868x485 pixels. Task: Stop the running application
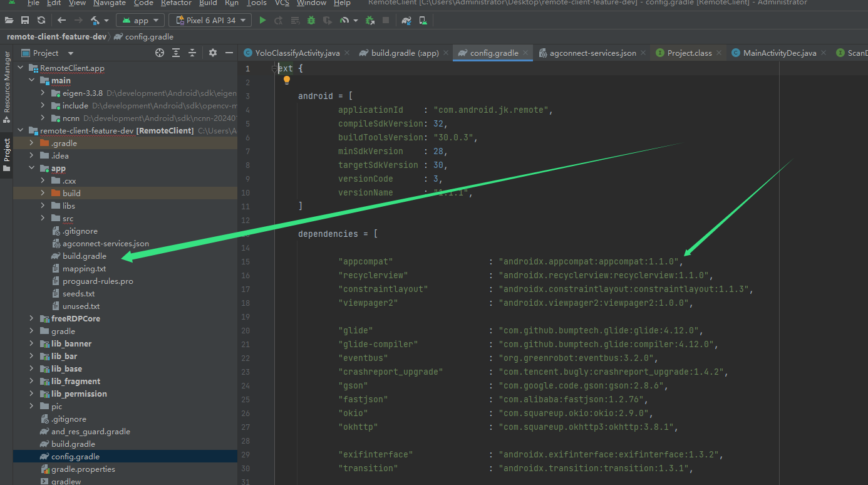386,20
